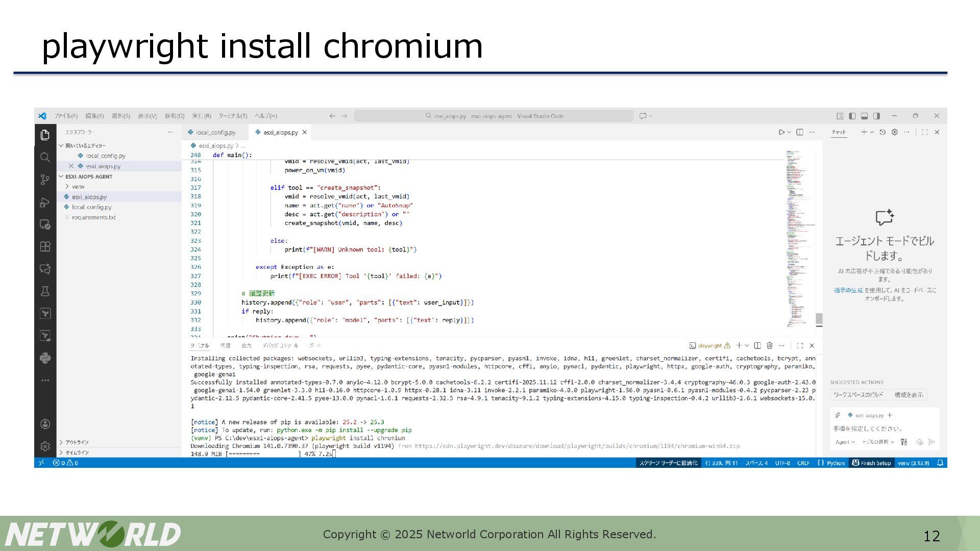Open the Extensions view

tap(45, 246)
